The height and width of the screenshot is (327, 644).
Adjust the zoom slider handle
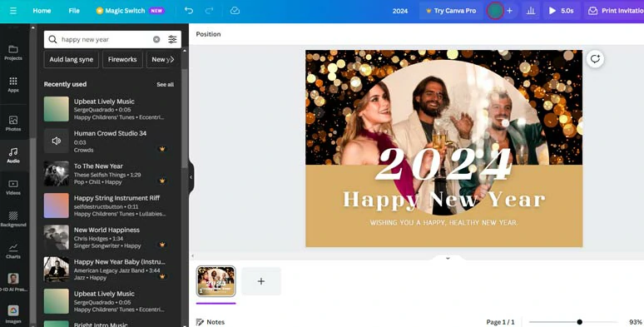click(580, 322)
